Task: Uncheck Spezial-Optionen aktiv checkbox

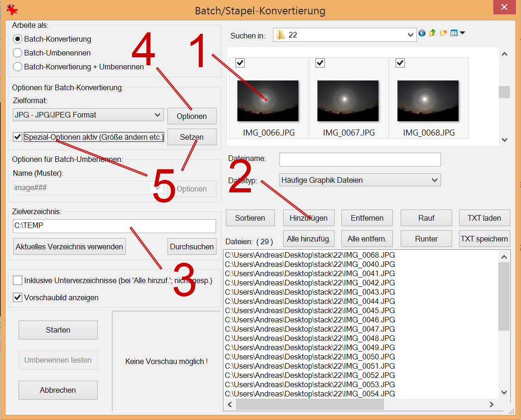Action: [18, 137]
